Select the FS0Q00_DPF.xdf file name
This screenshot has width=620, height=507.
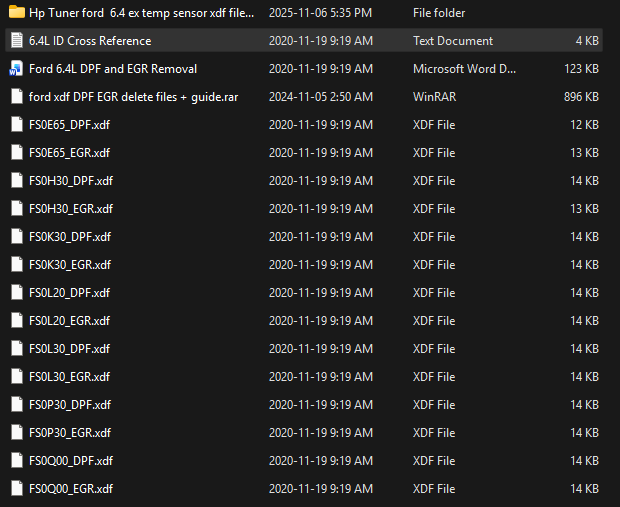pos(71,461)
